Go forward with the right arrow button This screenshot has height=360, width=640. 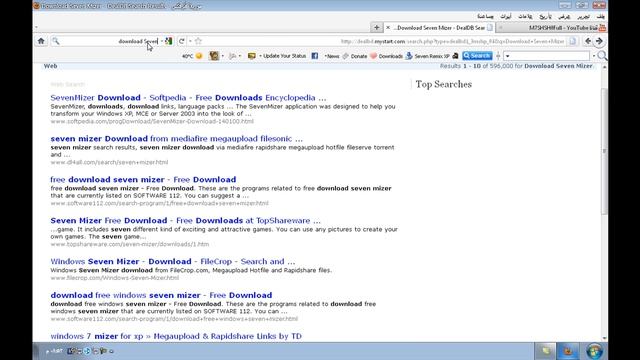tap(599, 41)
